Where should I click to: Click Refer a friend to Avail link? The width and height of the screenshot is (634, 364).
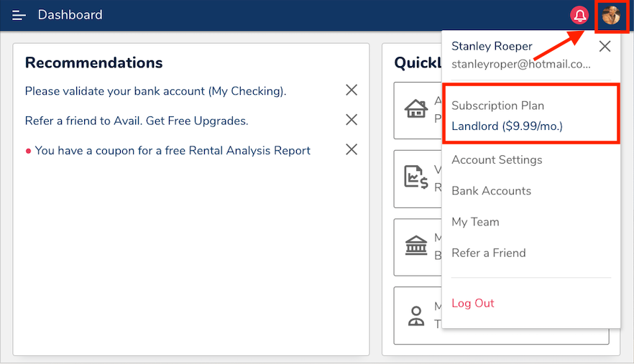pos(137,121)
